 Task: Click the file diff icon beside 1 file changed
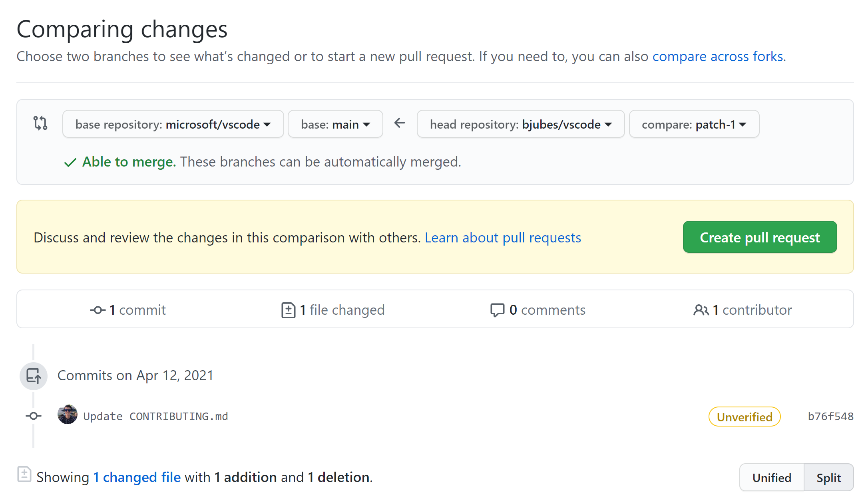click(288, 310)
